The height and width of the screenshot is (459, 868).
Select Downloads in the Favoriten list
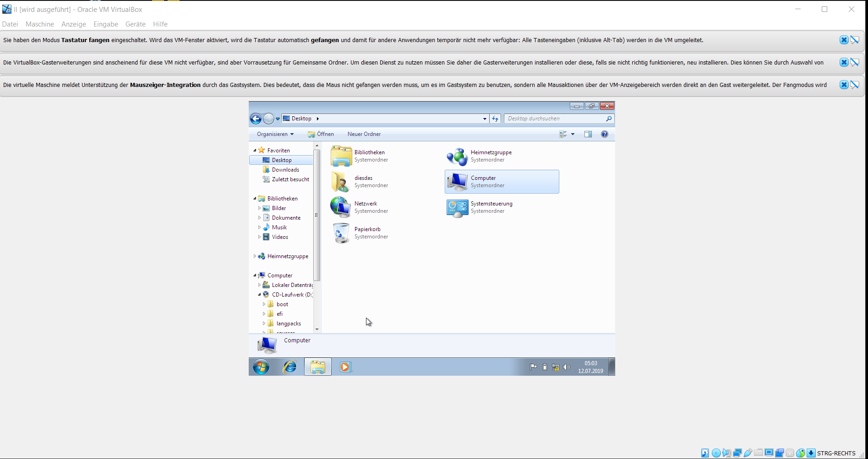281,170
